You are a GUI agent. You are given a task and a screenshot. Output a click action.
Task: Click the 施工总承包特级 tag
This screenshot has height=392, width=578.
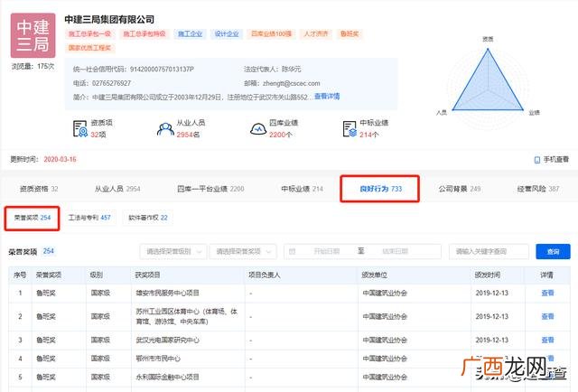coord(144,34)
